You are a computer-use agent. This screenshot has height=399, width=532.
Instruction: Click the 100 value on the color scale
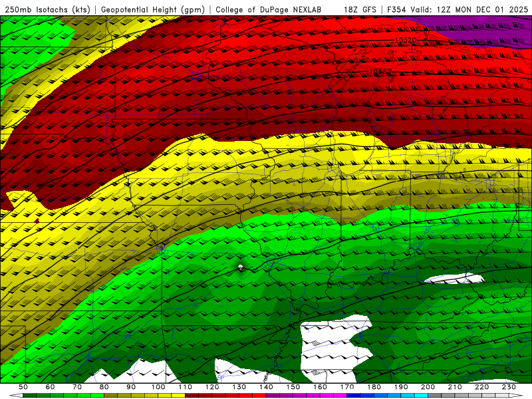pos(158,387)
